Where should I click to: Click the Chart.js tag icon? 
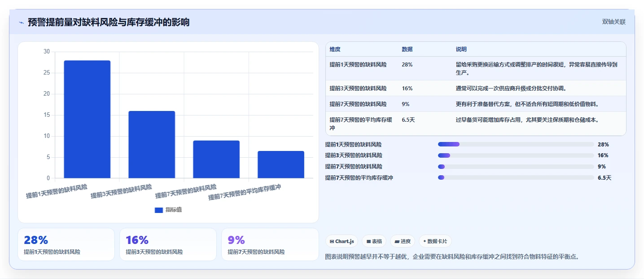(x=332, y=241)
